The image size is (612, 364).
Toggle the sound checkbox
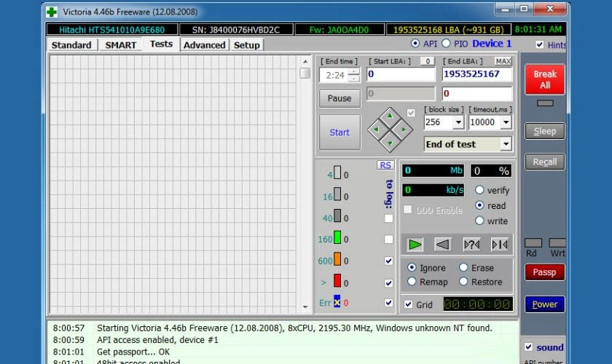coord(528,347)
